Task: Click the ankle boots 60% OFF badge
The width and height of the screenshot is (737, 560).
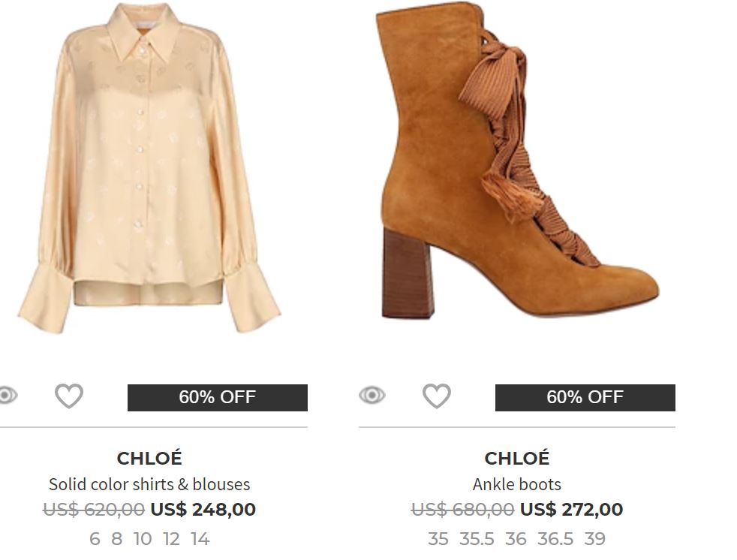Action: click(585, 397)
